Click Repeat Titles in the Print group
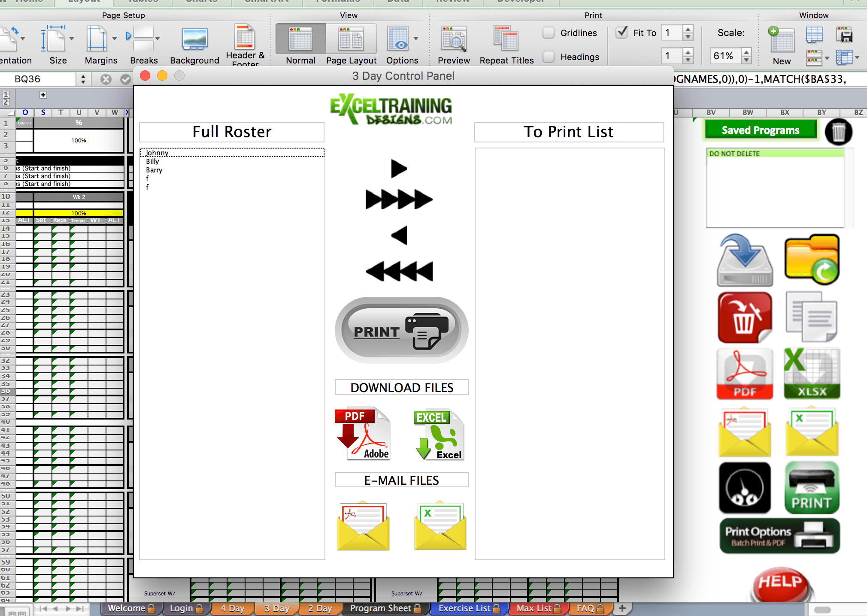Screen dimensions: 867x616 (x=506, y=45)
